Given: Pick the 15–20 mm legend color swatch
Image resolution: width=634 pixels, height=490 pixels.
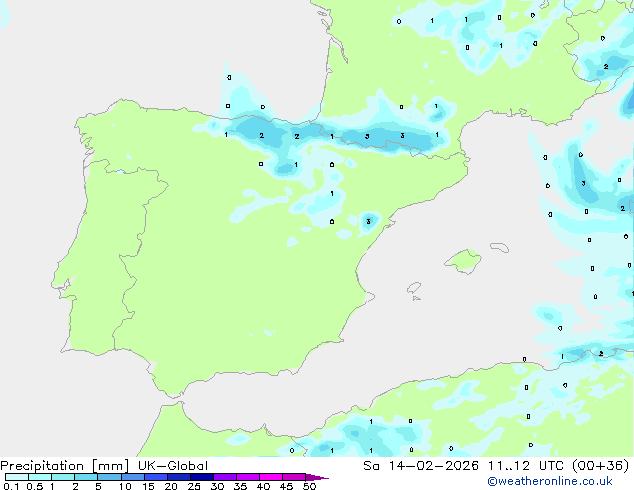Looking at the screenshot, I should (x=155, y=477).
